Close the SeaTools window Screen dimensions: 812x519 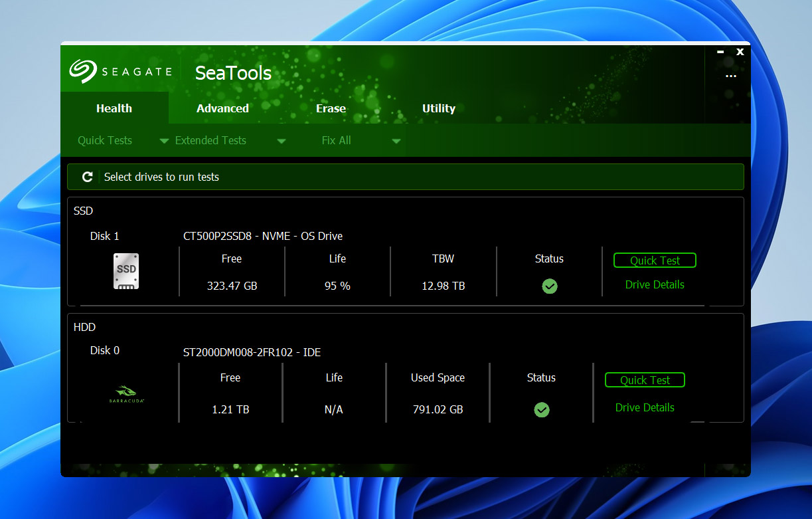click(x=740, y=52)
